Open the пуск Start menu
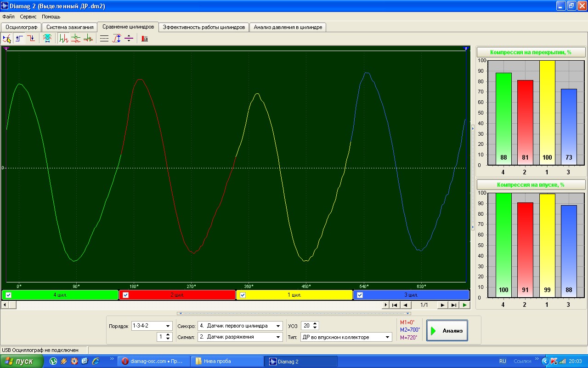This screenshot has width=588, height=368. [x=22, y=362]
